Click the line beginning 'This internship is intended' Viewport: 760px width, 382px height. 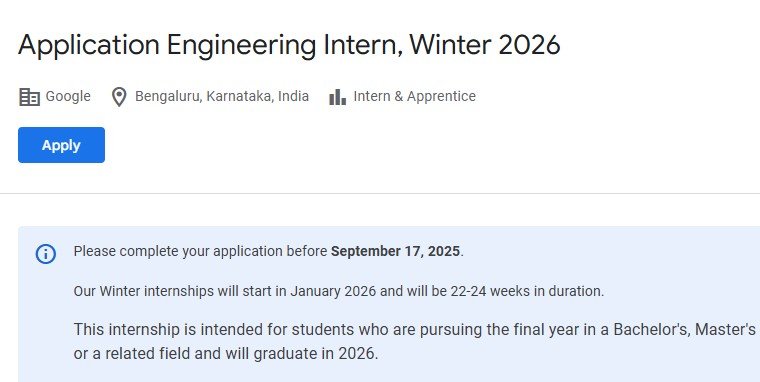pos(414,330)
